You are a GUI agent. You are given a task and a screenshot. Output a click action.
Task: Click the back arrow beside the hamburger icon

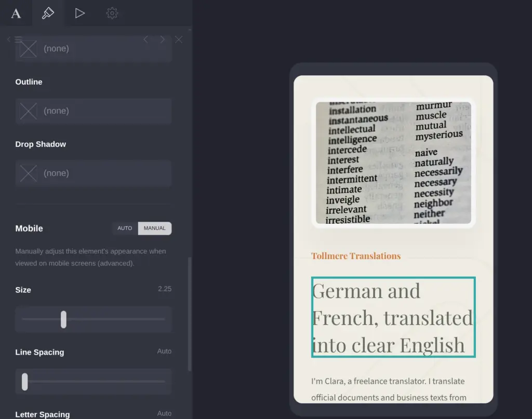[9, 39]
